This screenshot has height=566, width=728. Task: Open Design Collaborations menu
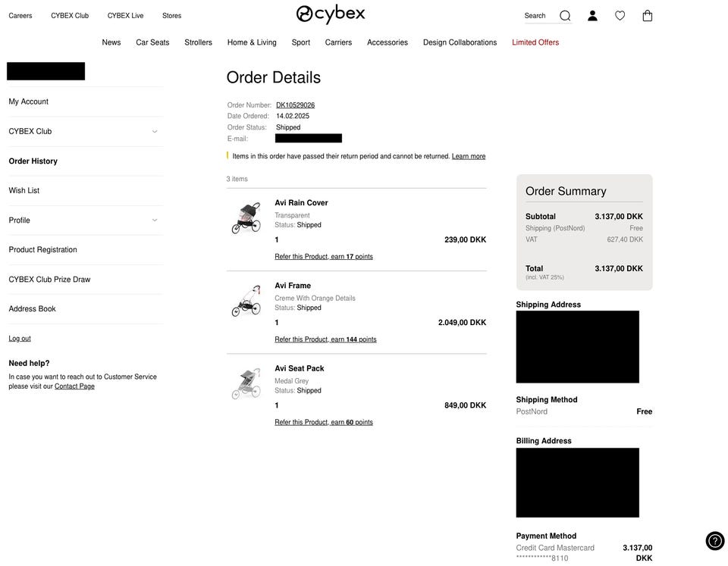click(x=460, y=42)
